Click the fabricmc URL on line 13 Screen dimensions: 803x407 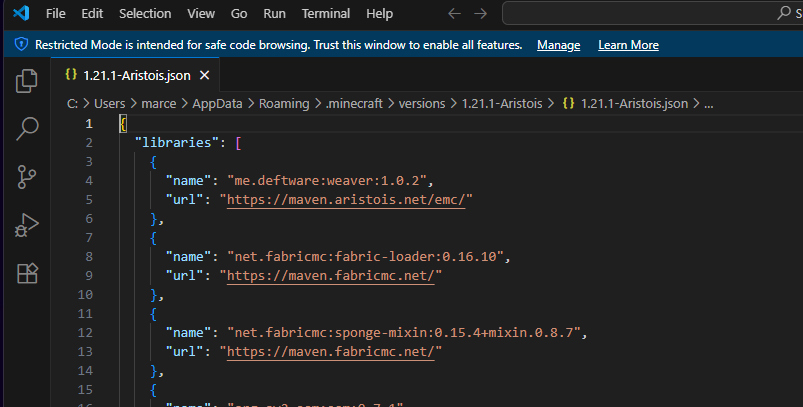331,352
